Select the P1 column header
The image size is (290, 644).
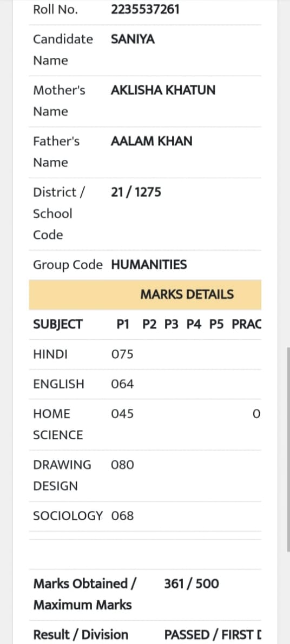123,325
